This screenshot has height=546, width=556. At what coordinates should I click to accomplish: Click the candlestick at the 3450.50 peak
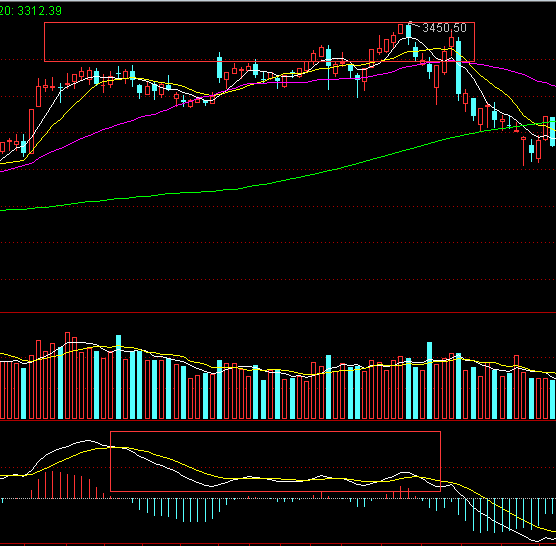tap(408, 33)
